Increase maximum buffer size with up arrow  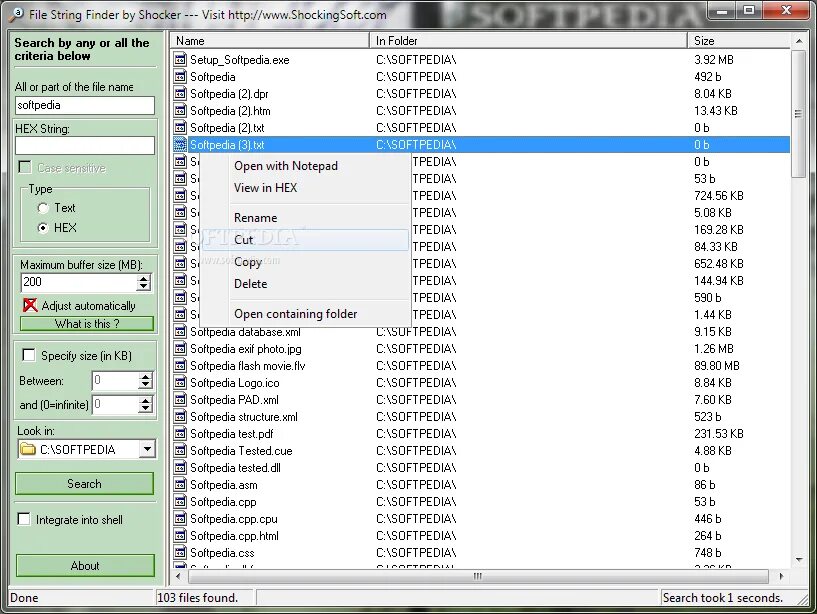pyautogui.click(x=144, y=278)
